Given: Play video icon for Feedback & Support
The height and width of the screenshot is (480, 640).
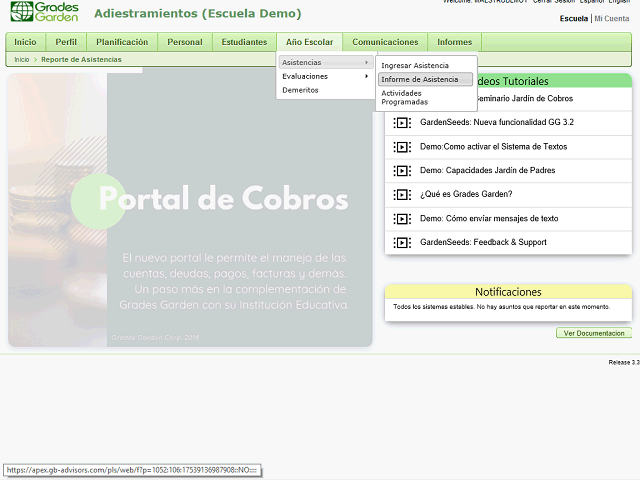Looking at the screenshot, I should [x=402, y=243].
